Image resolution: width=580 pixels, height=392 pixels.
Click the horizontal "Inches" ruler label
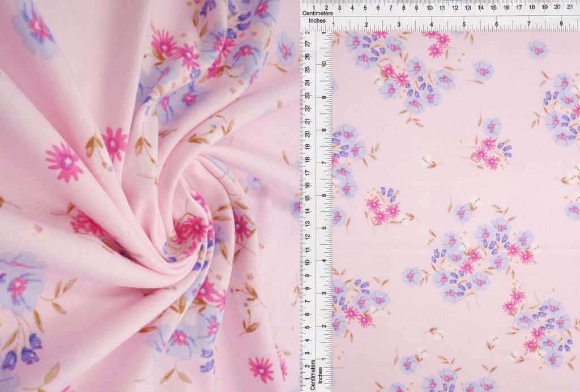pyautogui.click(x=317, y=21)
